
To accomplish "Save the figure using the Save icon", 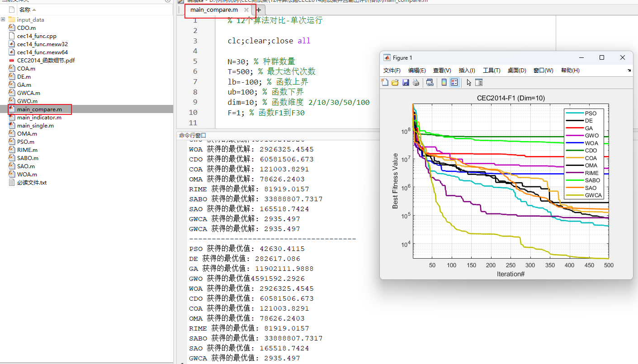I will [x=405, y=82].
